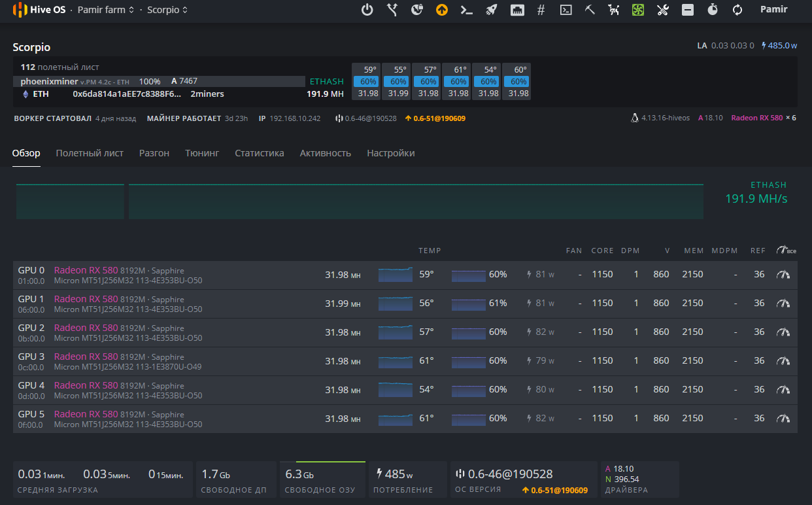This screenshot has width=812, height=505.
Task: Switch to the Разгон tab
Action: coord(154,153)
